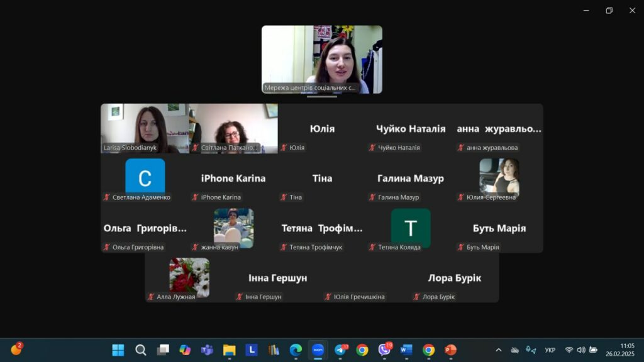This screenshot has width=644, height=362.
Task: Open Viber from the taskbar
Action: pos(384,350)
